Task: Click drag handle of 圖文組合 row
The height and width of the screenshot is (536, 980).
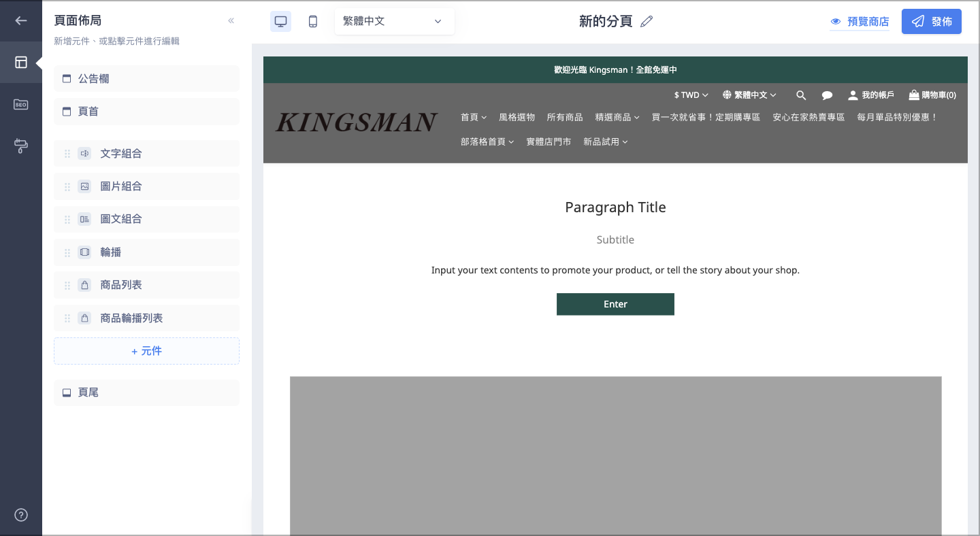Action: 67,219
